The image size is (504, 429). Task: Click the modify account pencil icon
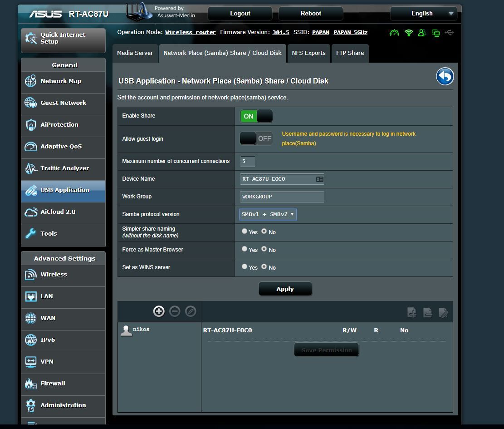tap(191, 311)
